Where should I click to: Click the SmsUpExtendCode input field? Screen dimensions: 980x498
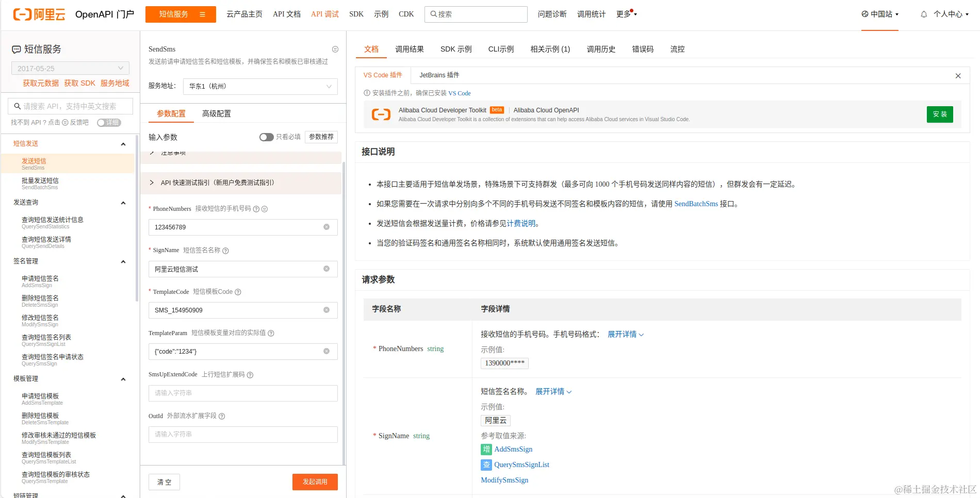point(243,393)
